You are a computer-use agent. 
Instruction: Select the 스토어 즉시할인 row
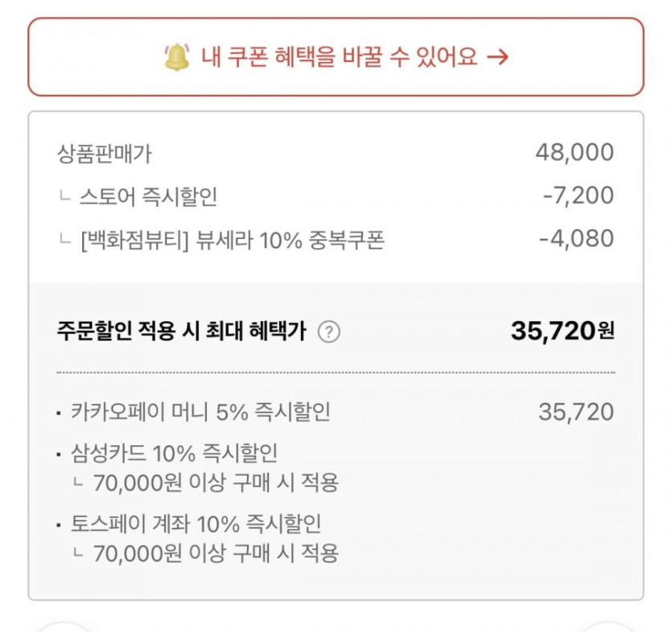(149, 196)
